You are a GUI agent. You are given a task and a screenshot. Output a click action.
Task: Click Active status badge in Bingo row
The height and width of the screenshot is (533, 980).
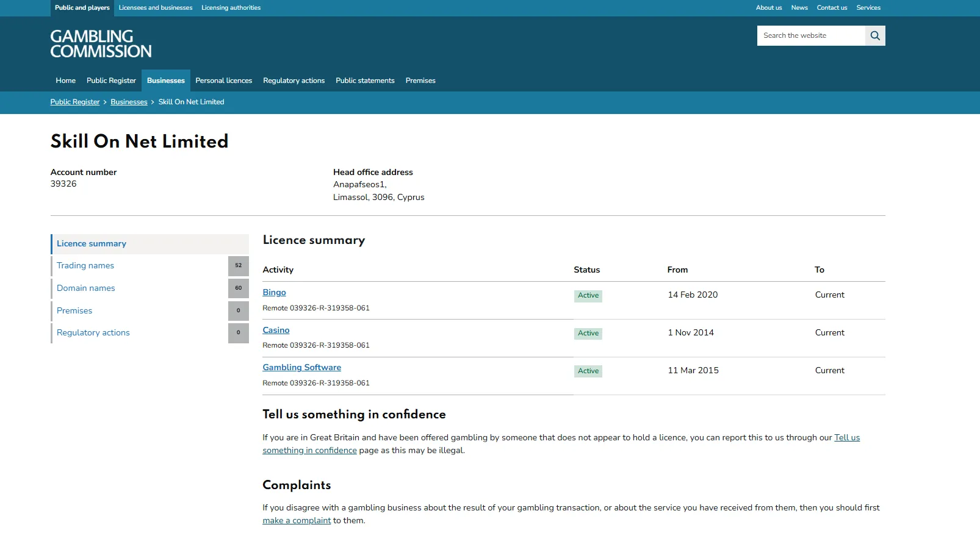tap(588, 296)
